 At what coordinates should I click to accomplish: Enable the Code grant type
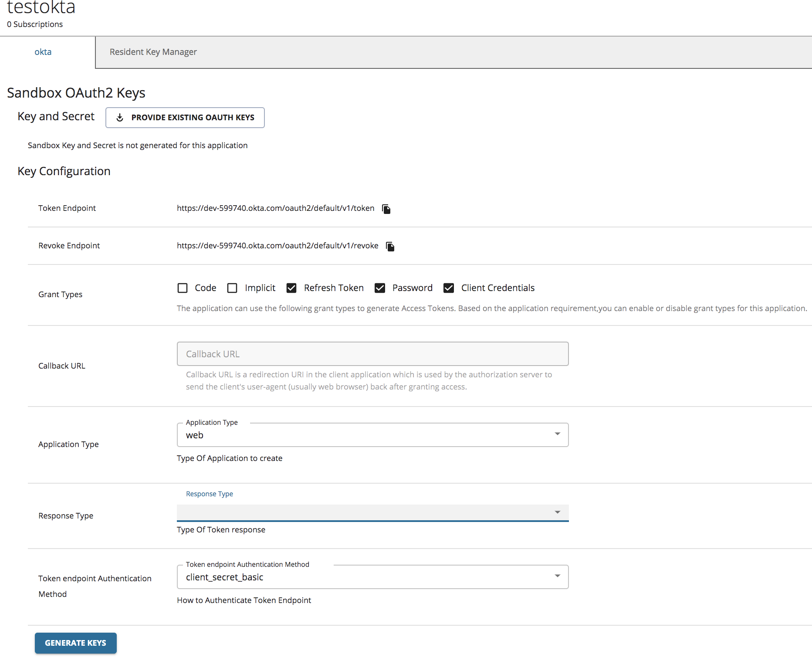[183, 288]
